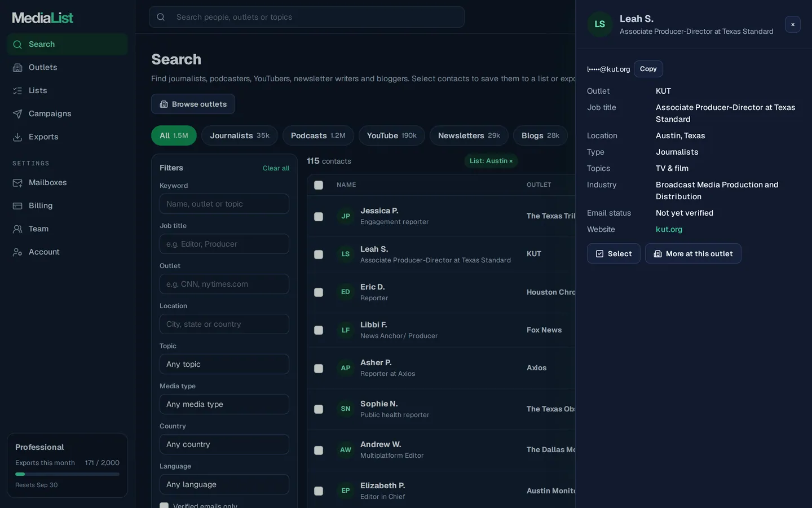Visit the kut.org website link
Image resolution: width=812 pixels, height=508 pixels.
click(669, 229)
